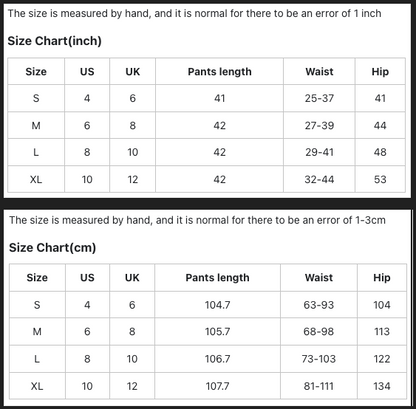Click pants length 105.7 in cm chart
416x409 pixels.
click(x=217, y=332)
